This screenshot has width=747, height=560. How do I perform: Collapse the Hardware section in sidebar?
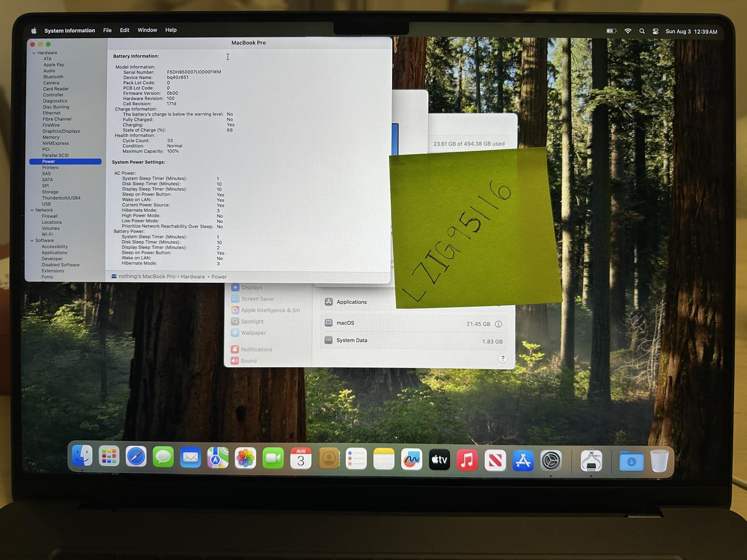(x=34, y=53)
